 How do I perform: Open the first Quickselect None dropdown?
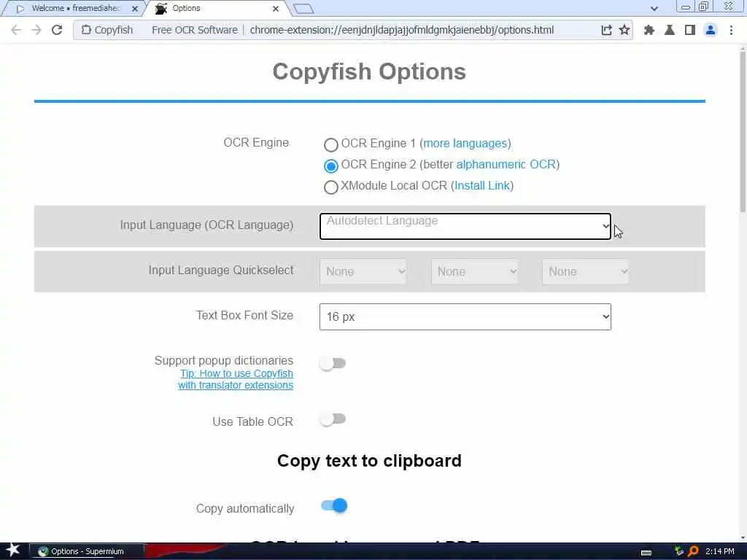click(363, 271)
